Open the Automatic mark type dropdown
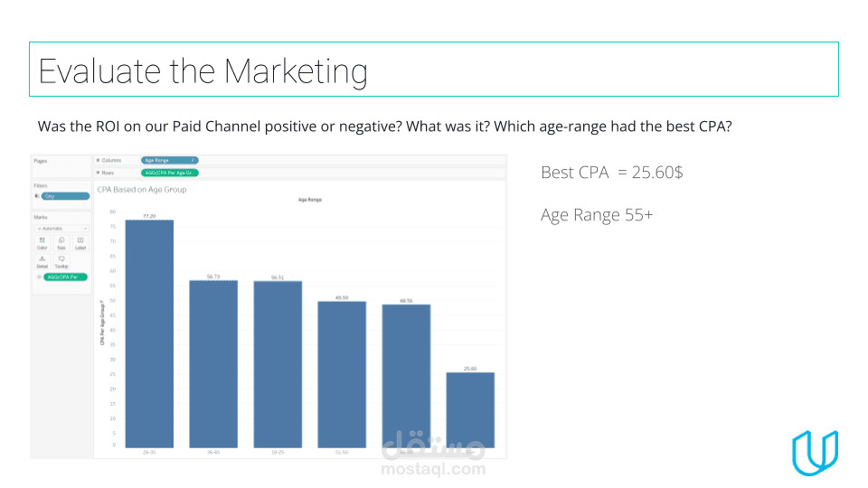This screenshot has width=868, height=488. click(x=62, y=229)
